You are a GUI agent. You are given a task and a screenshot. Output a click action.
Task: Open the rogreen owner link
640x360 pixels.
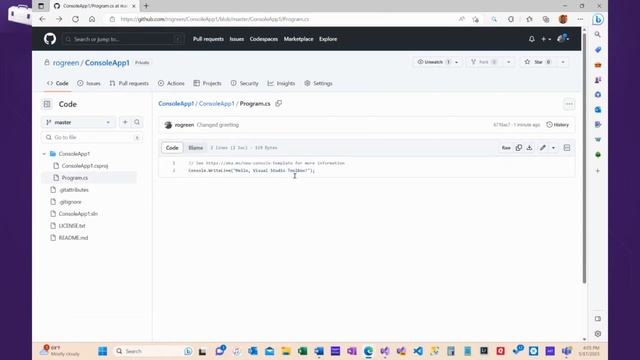pyautogui.click(x=66, y=63)
